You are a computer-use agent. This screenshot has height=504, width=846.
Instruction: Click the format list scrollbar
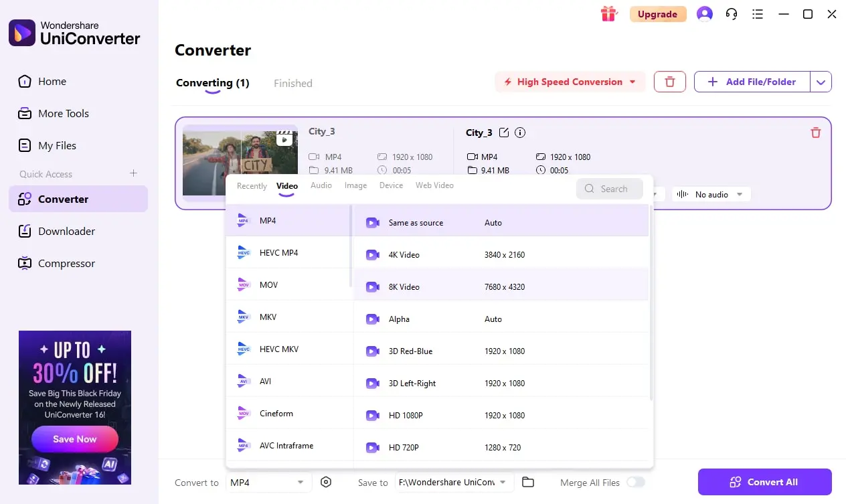click(351, 246)
